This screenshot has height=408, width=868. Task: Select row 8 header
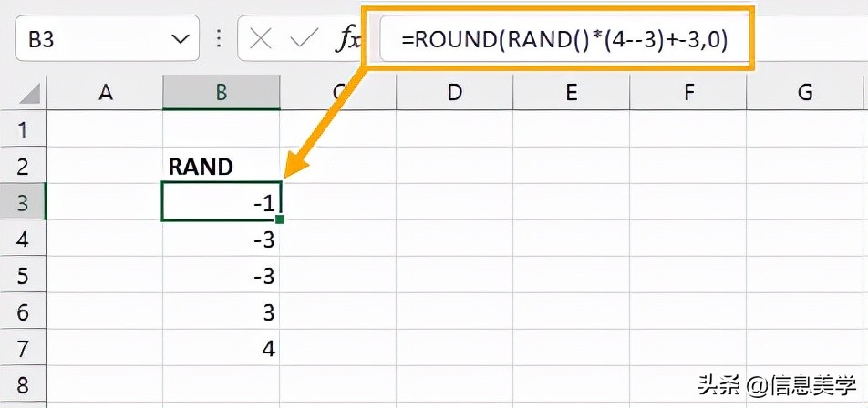[x=23, y=384]
